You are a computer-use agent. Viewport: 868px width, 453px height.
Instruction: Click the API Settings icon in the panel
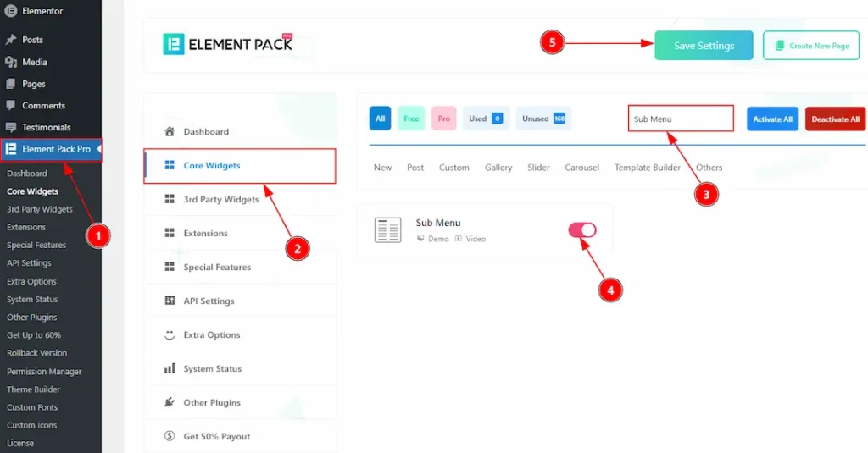(x=170, y=301)
